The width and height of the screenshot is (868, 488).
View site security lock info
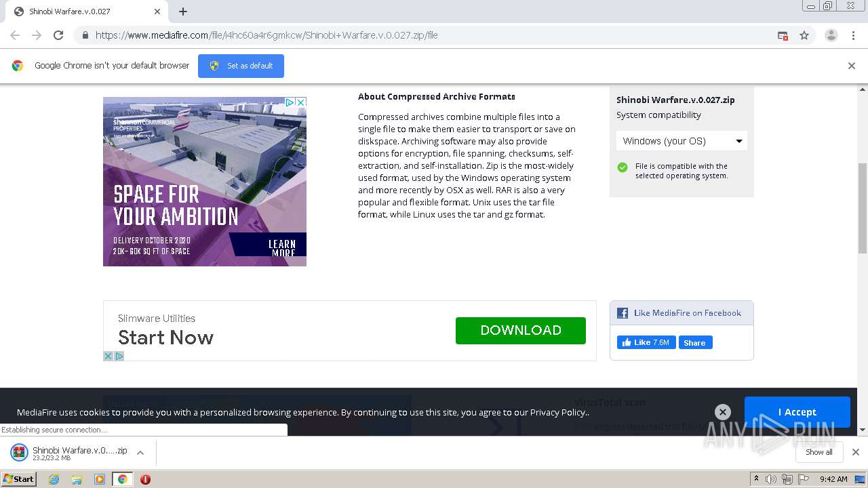(x=85, y=35)
